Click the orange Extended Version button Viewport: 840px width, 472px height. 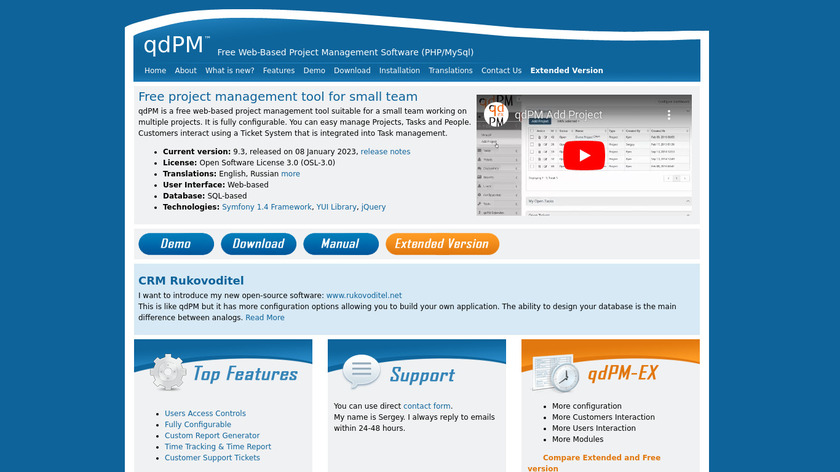[x=442, y=244]
